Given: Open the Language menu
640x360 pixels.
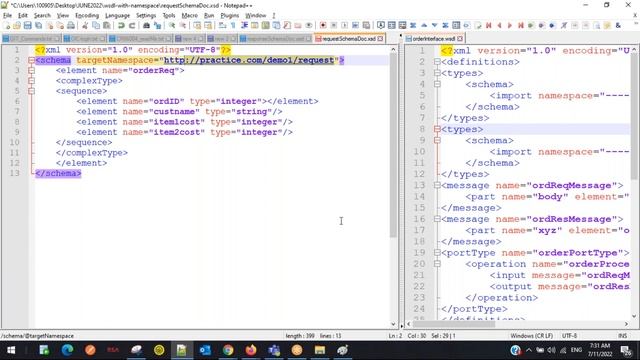Looking at the screenshot, I should pyautogui.click(x=117, y=16).
